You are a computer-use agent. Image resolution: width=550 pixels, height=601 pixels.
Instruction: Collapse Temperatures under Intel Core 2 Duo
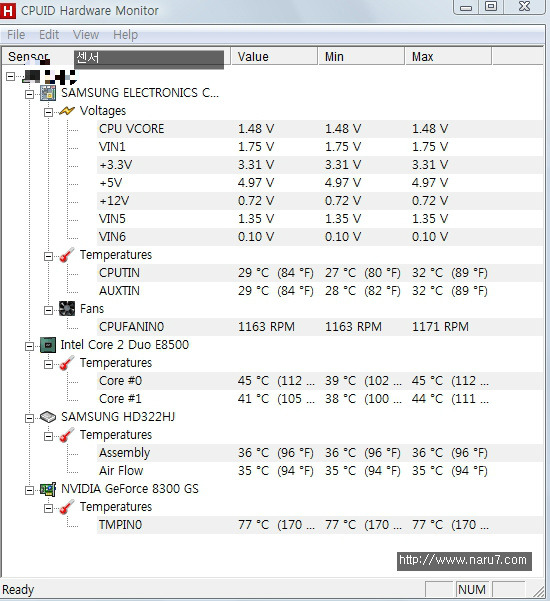[x=48, y=364]
